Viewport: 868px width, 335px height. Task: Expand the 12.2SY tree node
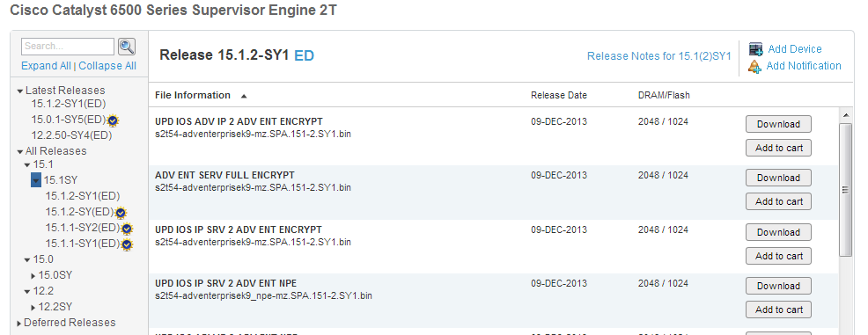click(33, 308)
